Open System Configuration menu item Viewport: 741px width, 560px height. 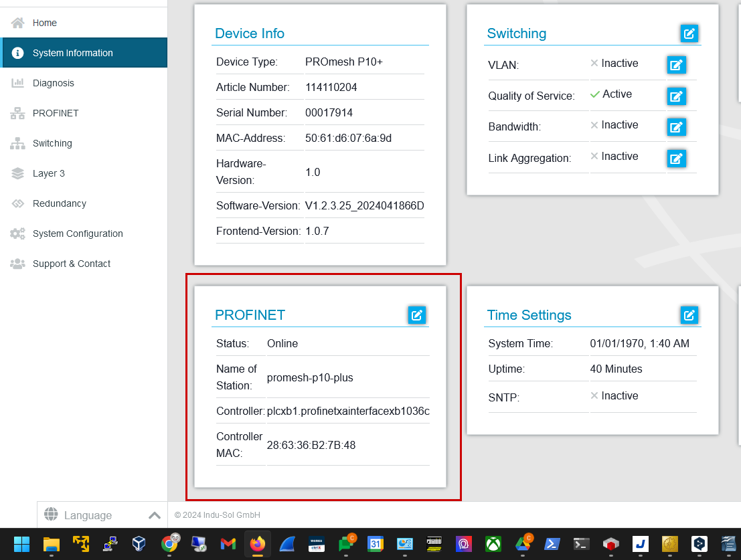point(84,234)
